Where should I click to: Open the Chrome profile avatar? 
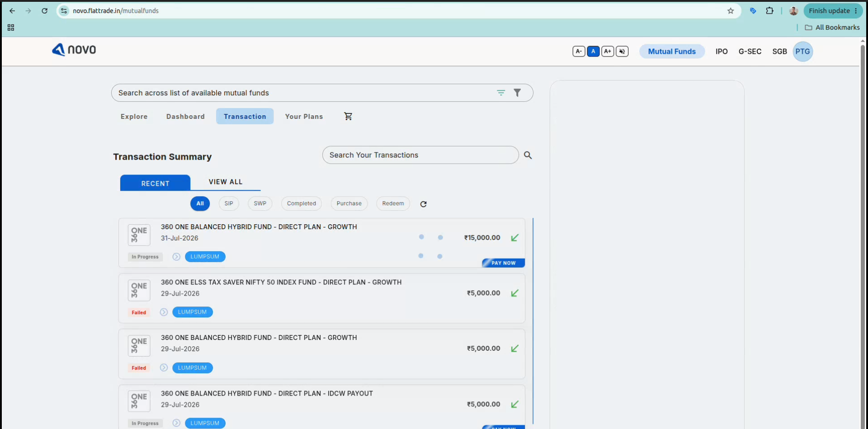click(793, 11)
